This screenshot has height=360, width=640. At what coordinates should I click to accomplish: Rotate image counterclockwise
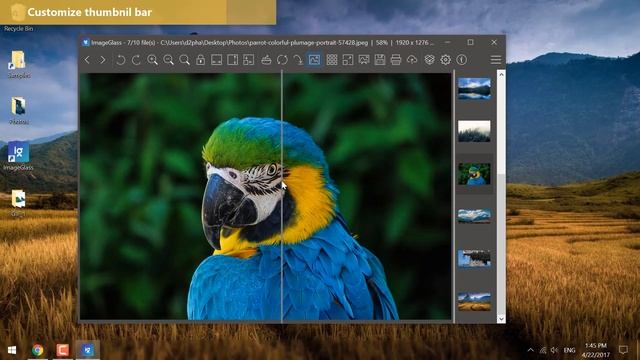[120, 60]
